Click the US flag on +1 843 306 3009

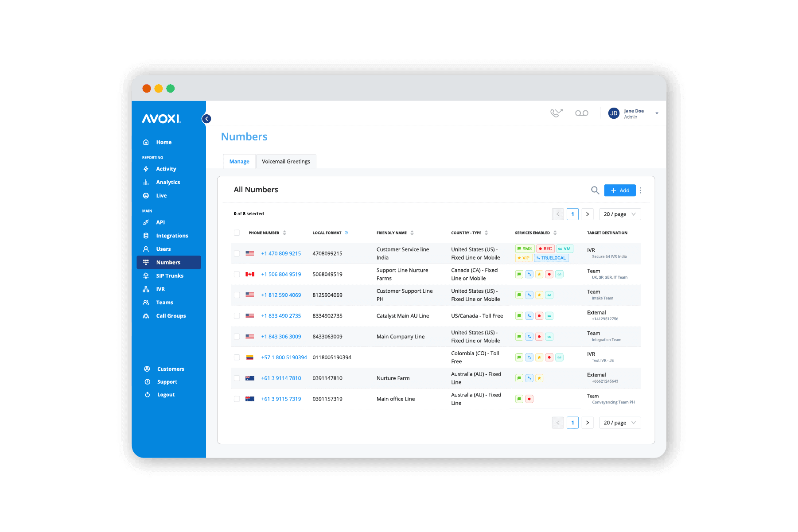pyautogui.click(x=250, y=337)
